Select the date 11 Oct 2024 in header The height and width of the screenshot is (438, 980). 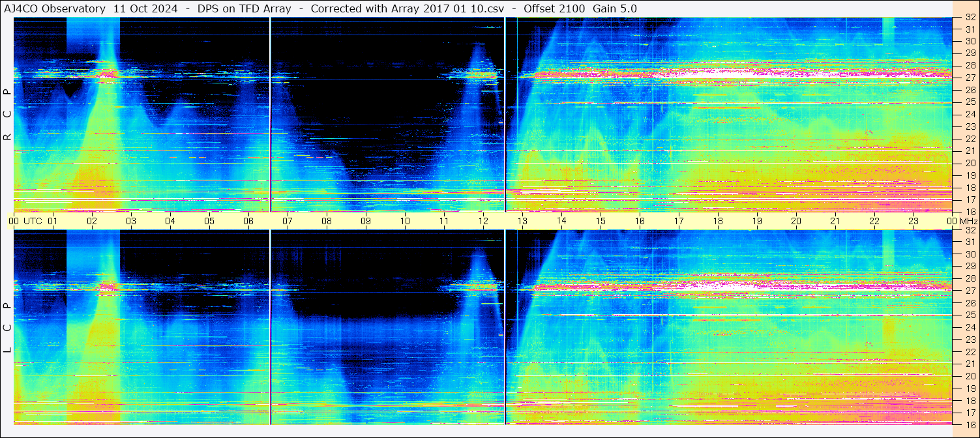[144, 8]
